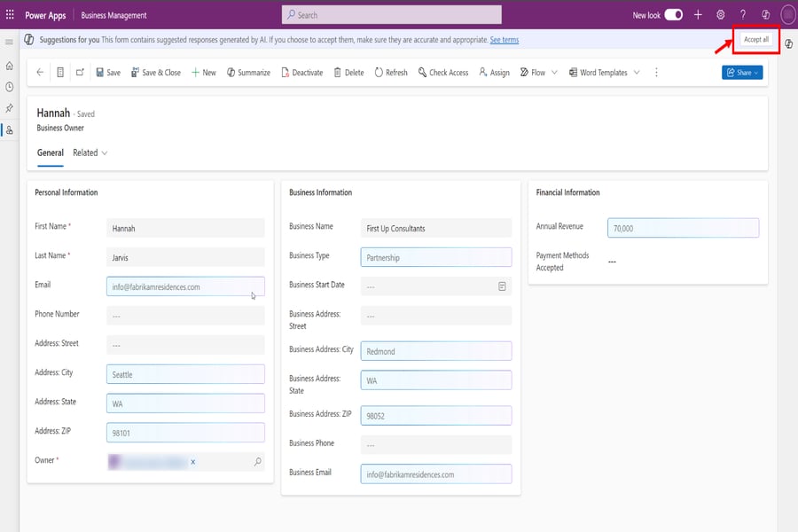The width and height of the screenshot is (798, 532).
Task: Open the user profile avatar
Action: pyautogui.click(x=788, y=15)
